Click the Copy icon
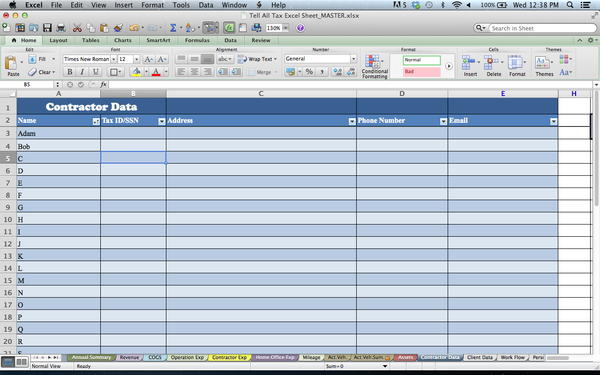The width and height of the screenshot is (600, 375). tap(91, 28)
